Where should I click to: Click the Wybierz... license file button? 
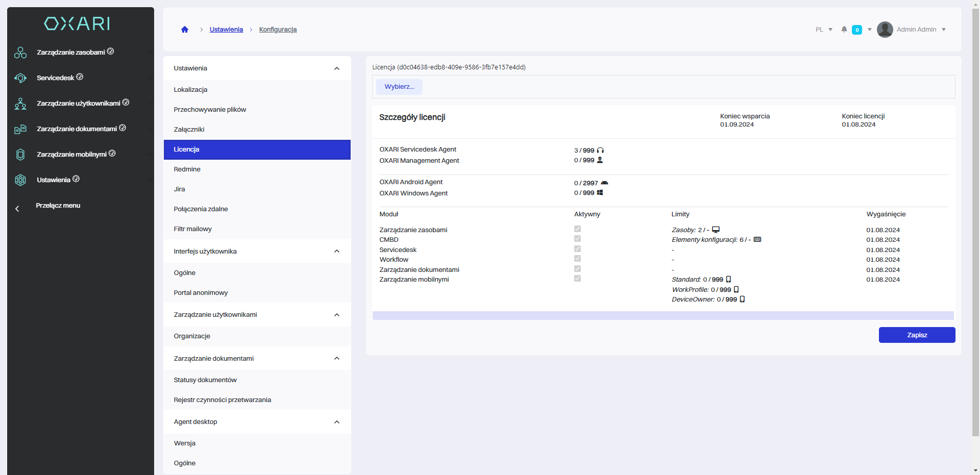click(x=399, y=87)
